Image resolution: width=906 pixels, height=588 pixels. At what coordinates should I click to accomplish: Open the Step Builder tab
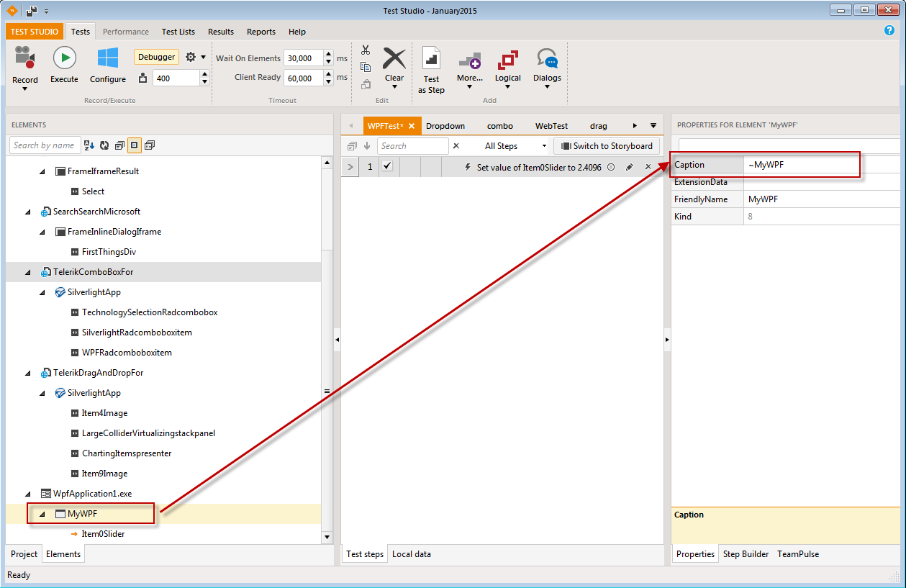(746, 554)
